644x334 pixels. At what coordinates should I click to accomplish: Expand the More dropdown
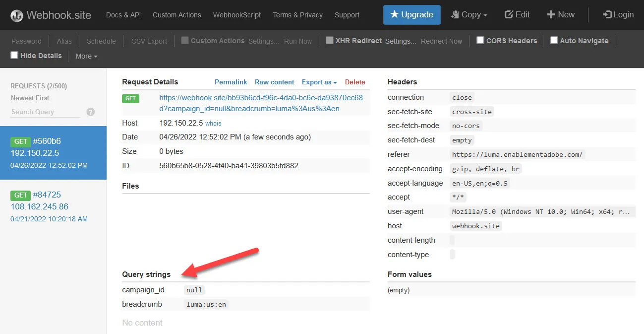(86, 56)
